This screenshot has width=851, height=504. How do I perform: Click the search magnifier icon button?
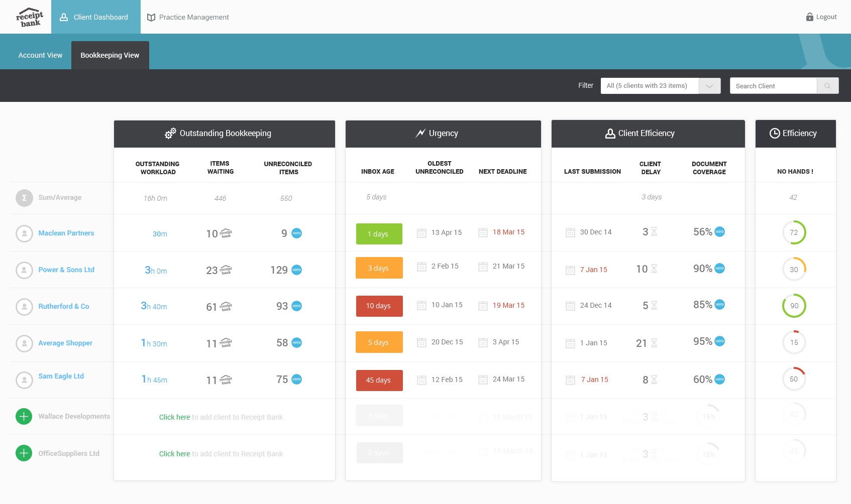coord(827,86)
